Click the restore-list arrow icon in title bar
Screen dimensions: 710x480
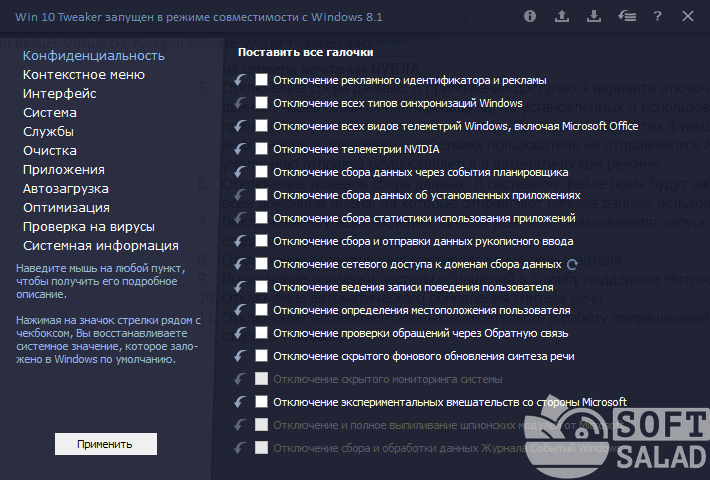pos(627,16)
